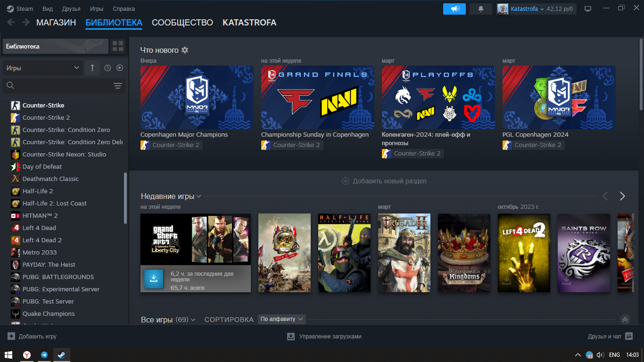
Task: Switch library to grid collections view
Action: (118, 46)
